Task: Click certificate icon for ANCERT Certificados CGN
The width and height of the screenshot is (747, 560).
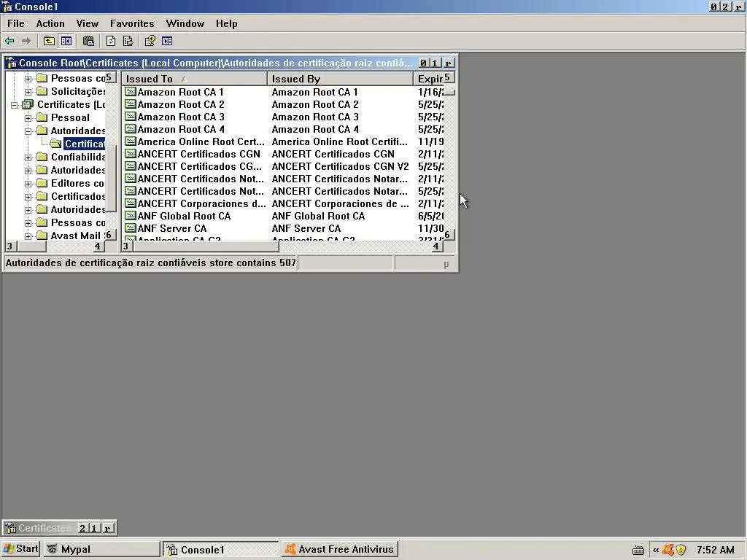Action: [130, 154]
